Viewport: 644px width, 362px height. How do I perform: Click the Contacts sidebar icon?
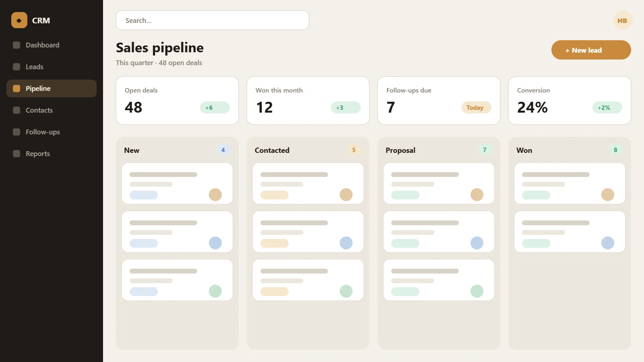pos(17,110)
